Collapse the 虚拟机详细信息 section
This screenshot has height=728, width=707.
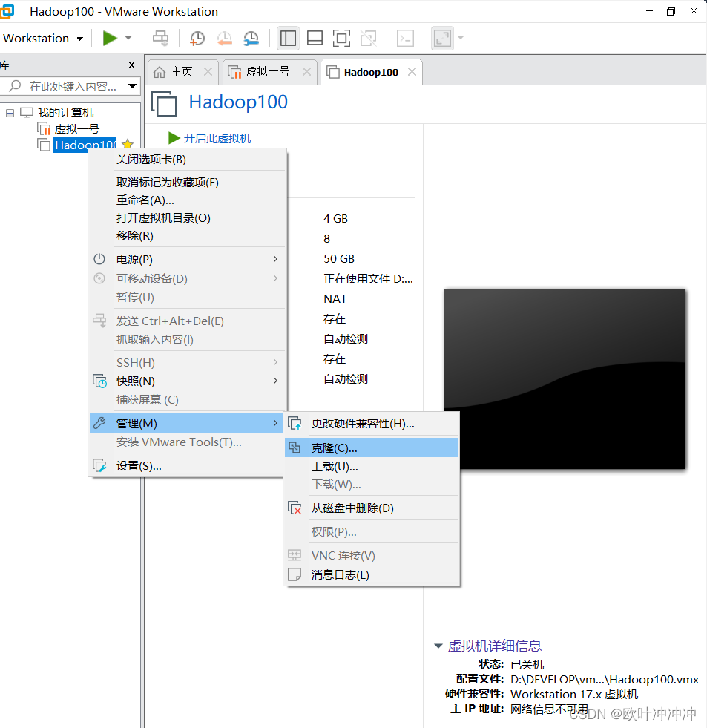(x=438, y=646)
